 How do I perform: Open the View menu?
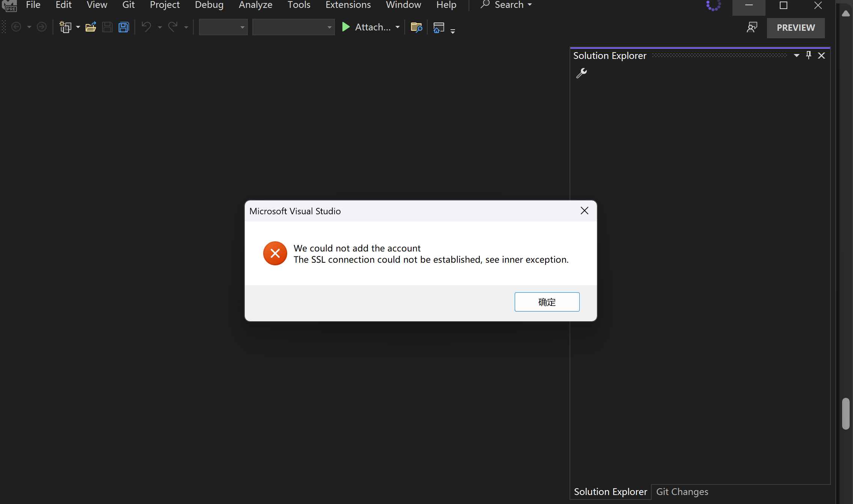click(97, 5)
